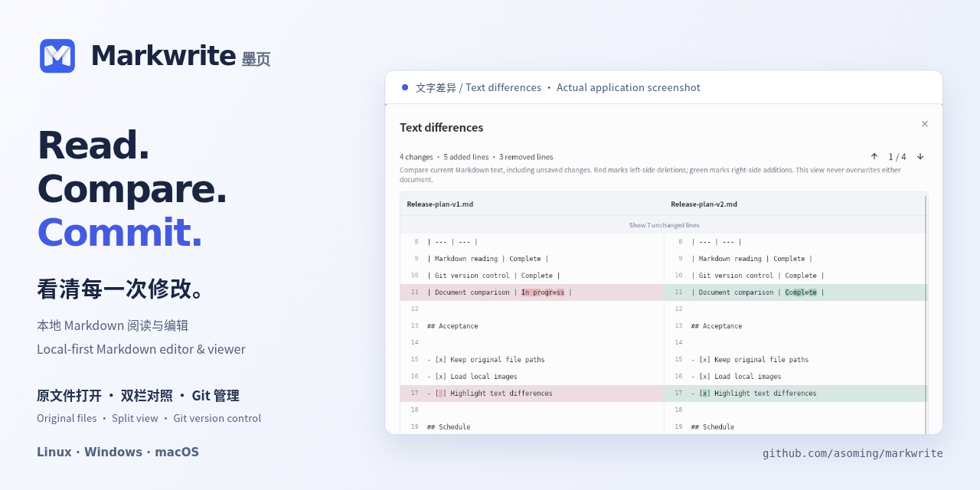This screenshot has width=980, height=490.
Task: Click the 看清每一次修改 tagline
Action: 121,289
